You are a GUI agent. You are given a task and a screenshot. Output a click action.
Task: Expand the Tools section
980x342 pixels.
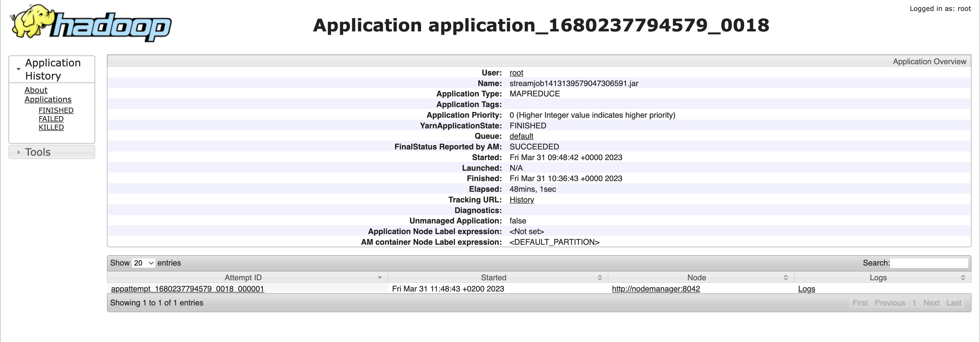pyautogui.click(x=38, y=152)
